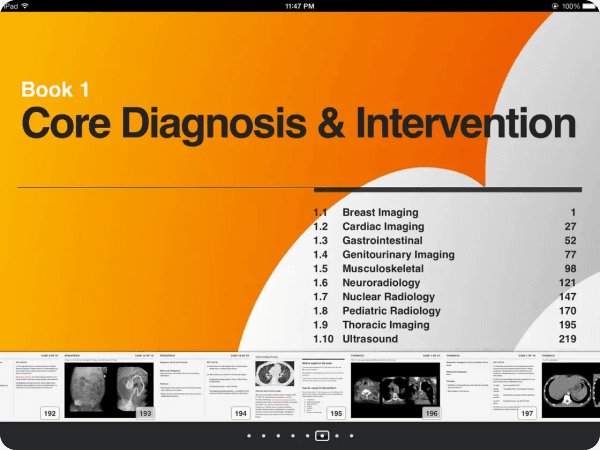
Task: Open the Breast Imaging chapter
Action: (x=381, y=213)
